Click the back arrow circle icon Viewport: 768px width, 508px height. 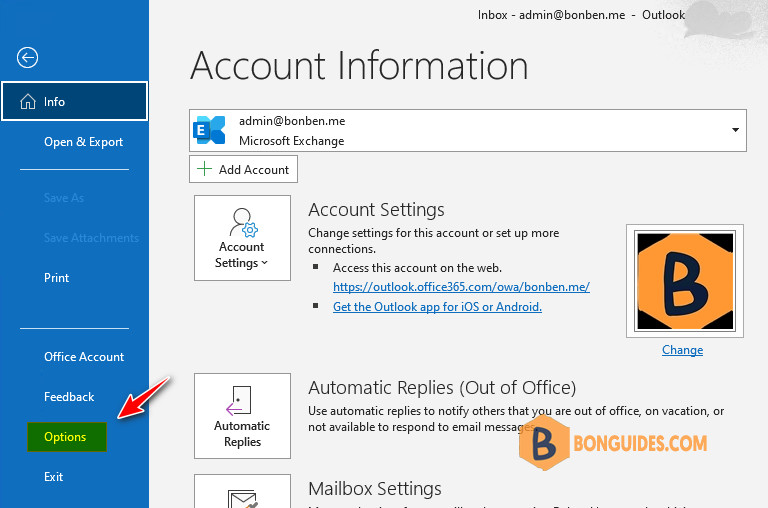[27, 57]
